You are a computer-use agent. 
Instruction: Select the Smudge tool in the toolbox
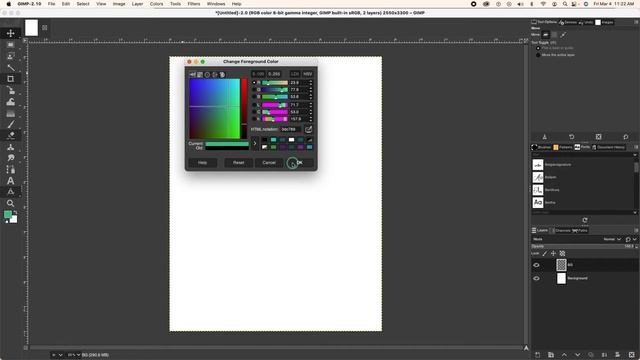pyautogui.click(x=11, y=158)
